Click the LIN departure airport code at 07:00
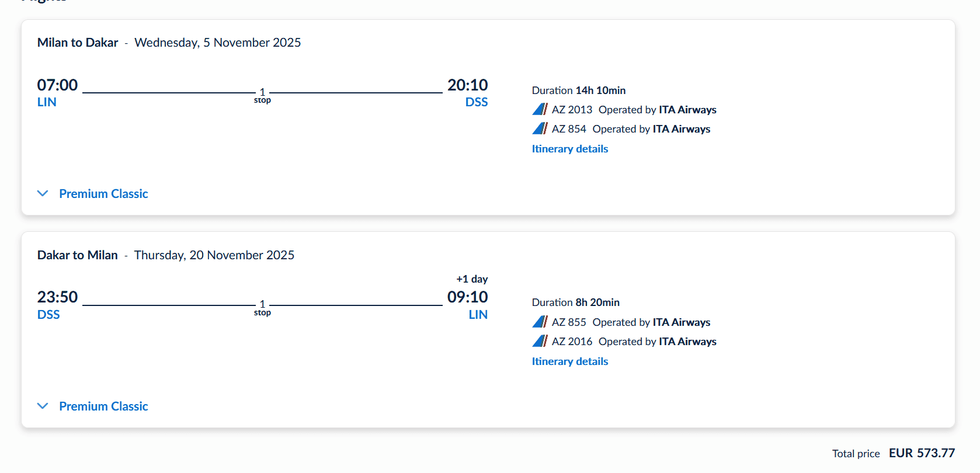The width and height of the screenshot is (980, 473). pos(47,102)
